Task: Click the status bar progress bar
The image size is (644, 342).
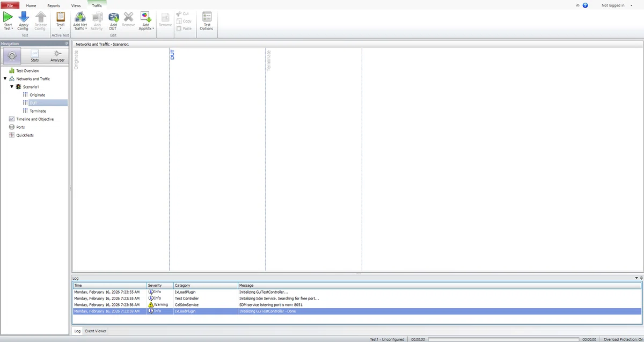Action: click(503, 339)
